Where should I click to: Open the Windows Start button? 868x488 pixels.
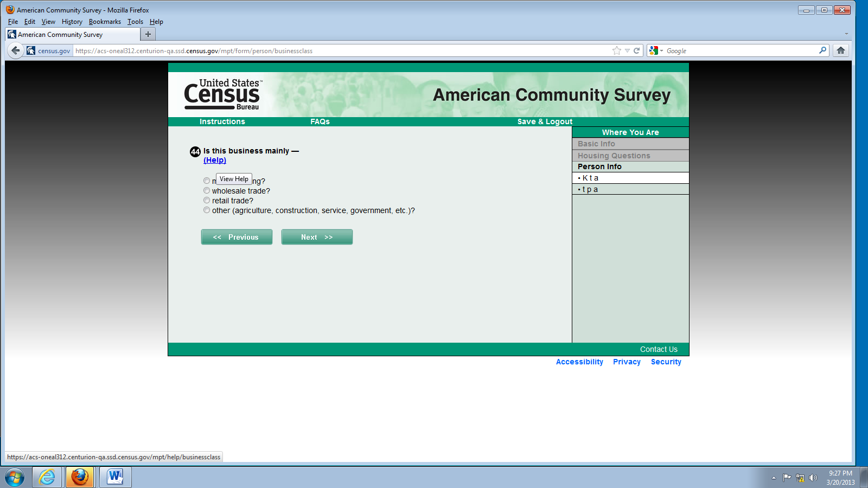(x=15, y=478)
